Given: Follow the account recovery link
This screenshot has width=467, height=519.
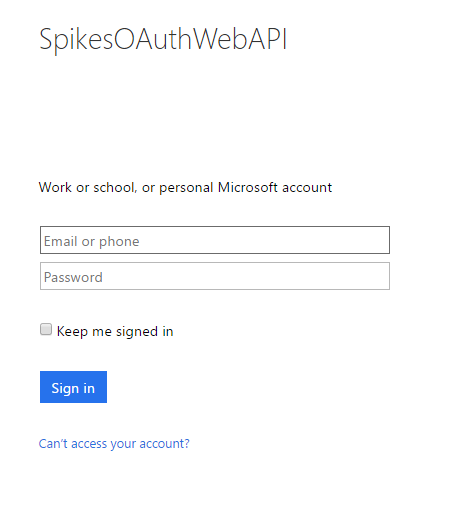Looking at the screenshot, I should [x=114, y=444].
